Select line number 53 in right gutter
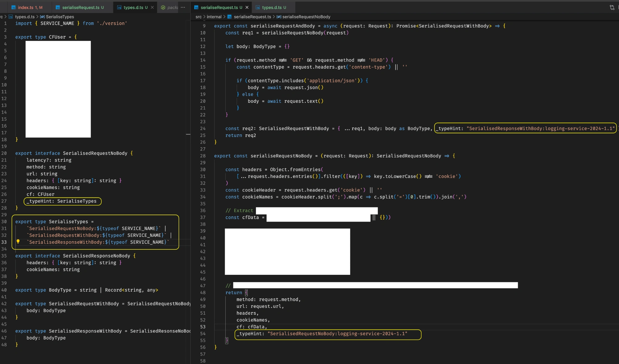This screenshot has width=619, height=364. pyautogui.click(x=203, y=327)
